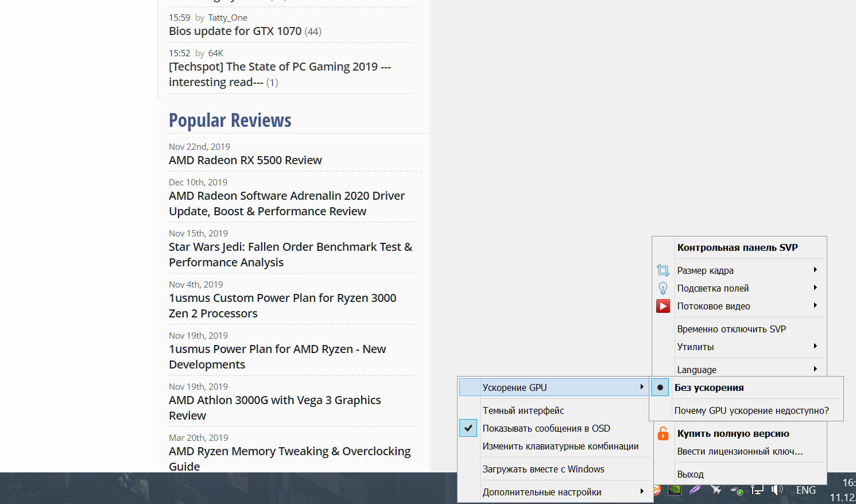Click the ENG language indicator in taskbar
Viewport: 856px width, 504px height.
tap(805, 490)
